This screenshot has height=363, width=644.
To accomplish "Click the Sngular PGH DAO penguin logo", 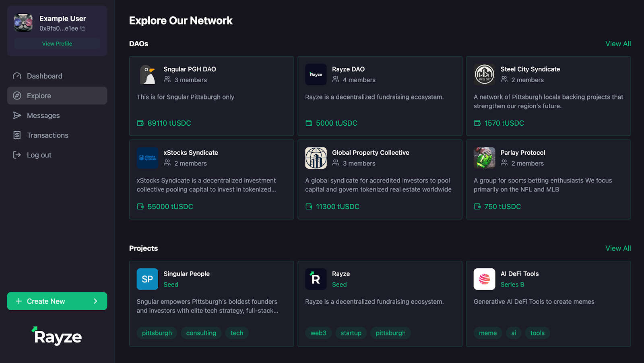I will (147, 75).
